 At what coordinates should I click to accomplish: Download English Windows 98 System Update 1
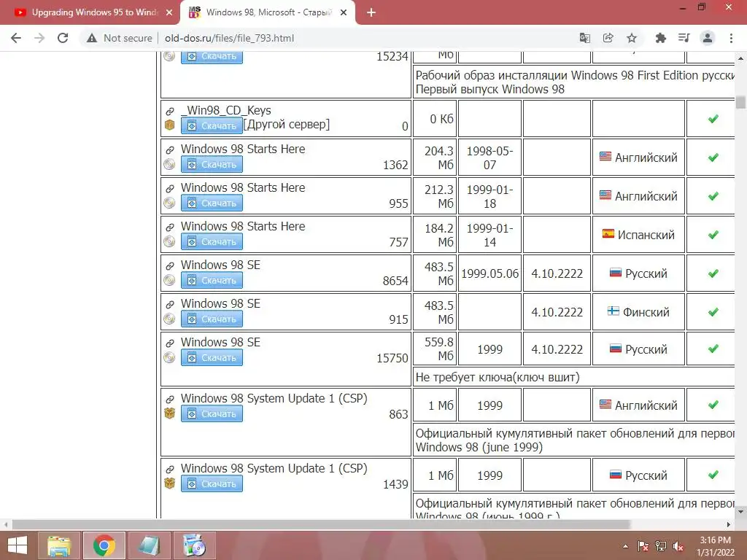pos(212,414)
